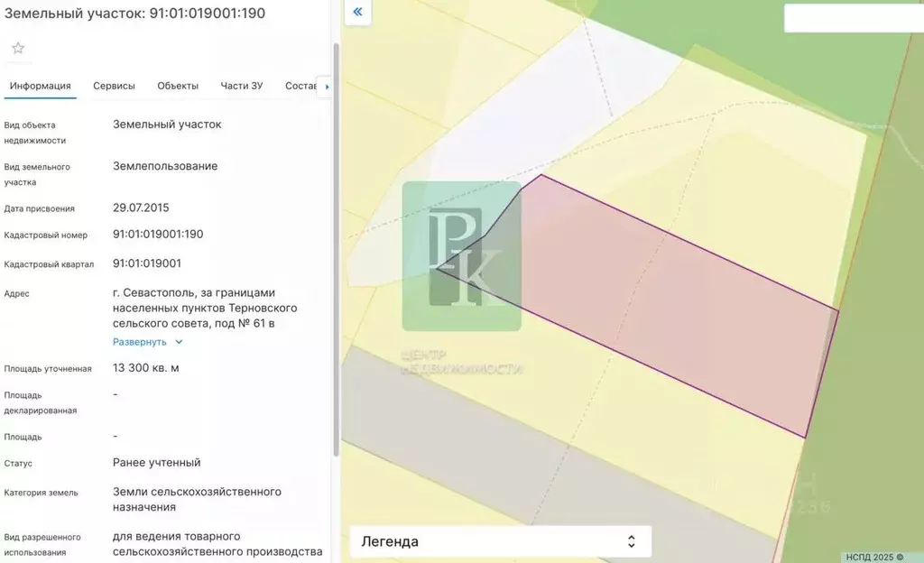The height and width of the screenshot is (563, 924).
Task: Go to the Части ЗУ tab
Action: (241, 86)
